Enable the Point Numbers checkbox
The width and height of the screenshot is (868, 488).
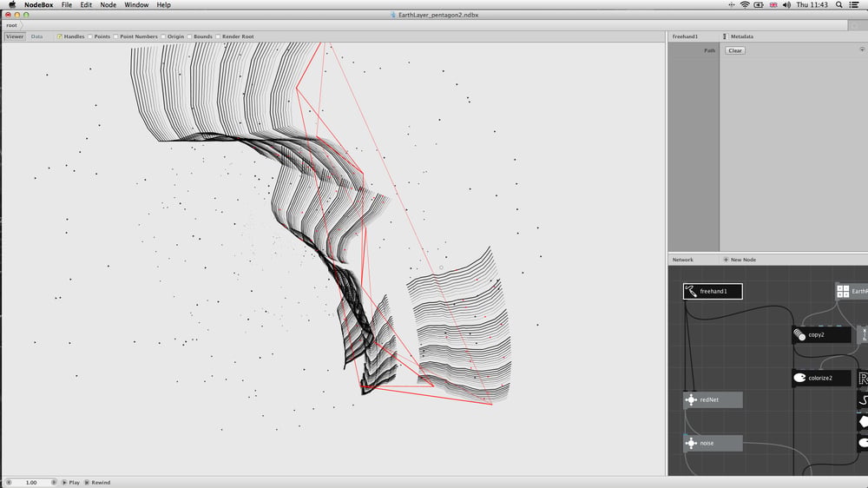(x=115, y=36)
